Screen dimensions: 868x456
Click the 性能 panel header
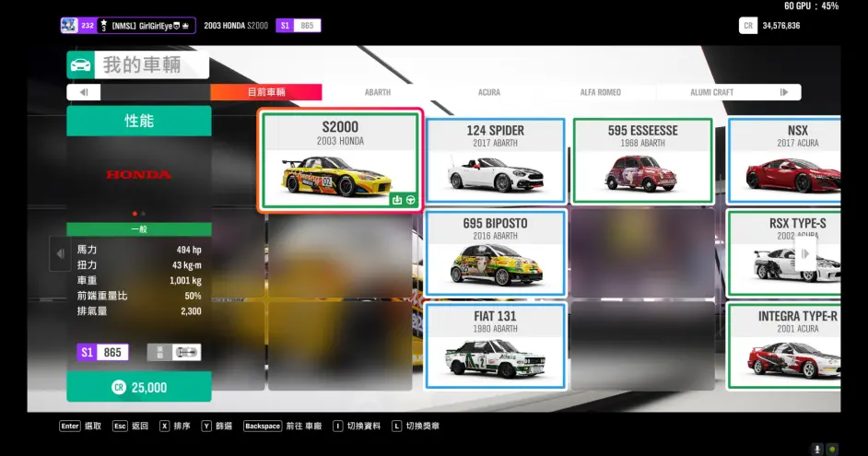[139, 121]
